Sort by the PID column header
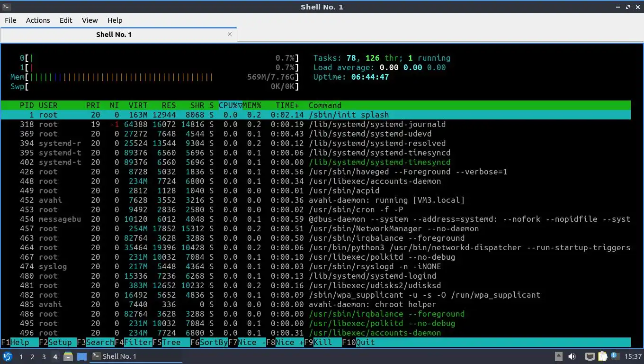Screen dimensions: 644x364 (27, 105)
